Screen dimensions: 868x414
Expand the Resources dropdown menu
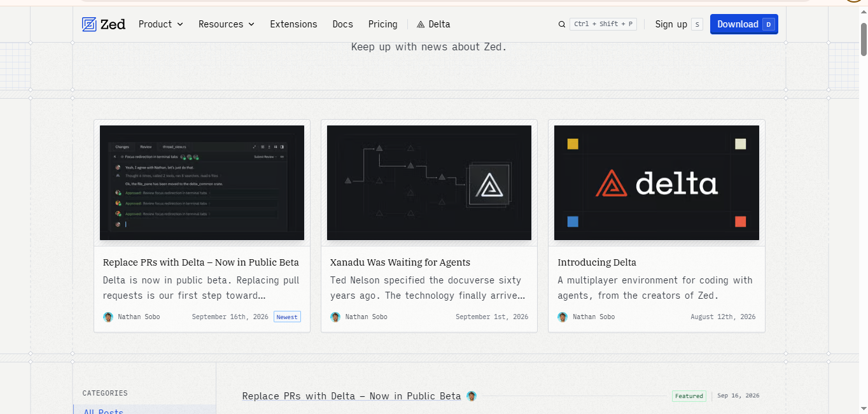pyautogui.click(x=227, y=24)
